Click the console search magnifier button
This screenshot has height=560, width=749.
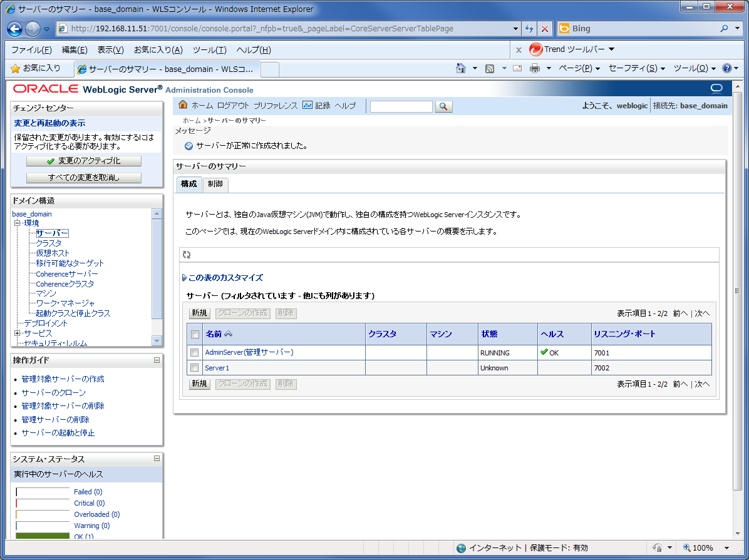[x=444, y=106]
